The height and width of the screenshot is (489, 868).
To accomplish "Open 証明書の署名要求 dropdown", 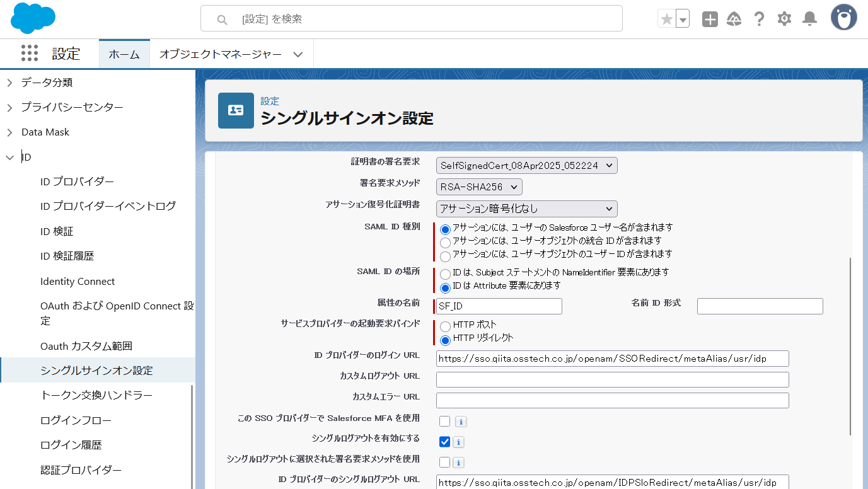I will pyautogui.click(x=527, y=165).
